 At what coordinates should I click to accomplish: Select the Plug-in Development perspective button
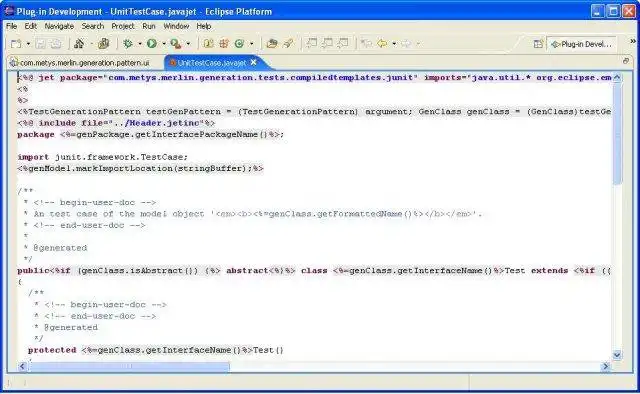point(581,44)
